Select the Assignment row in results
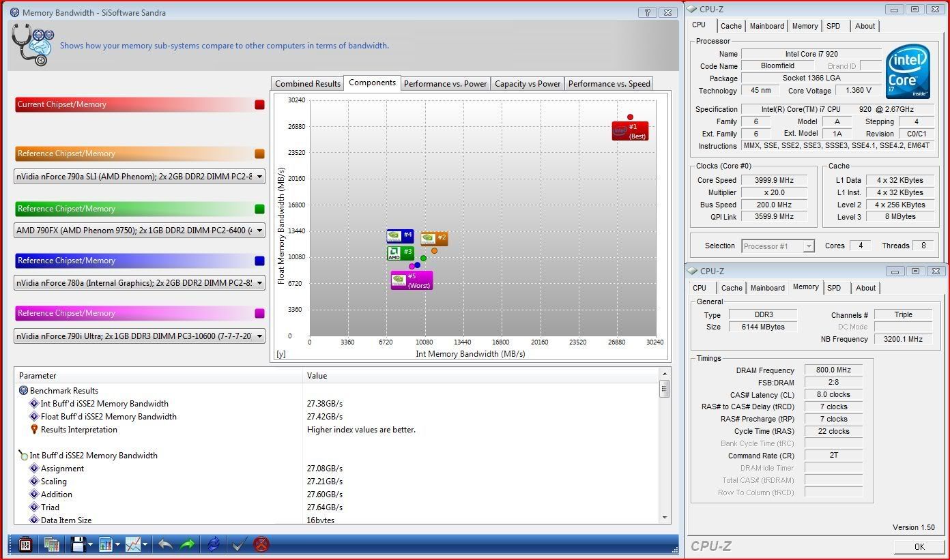 coord(336,469)
